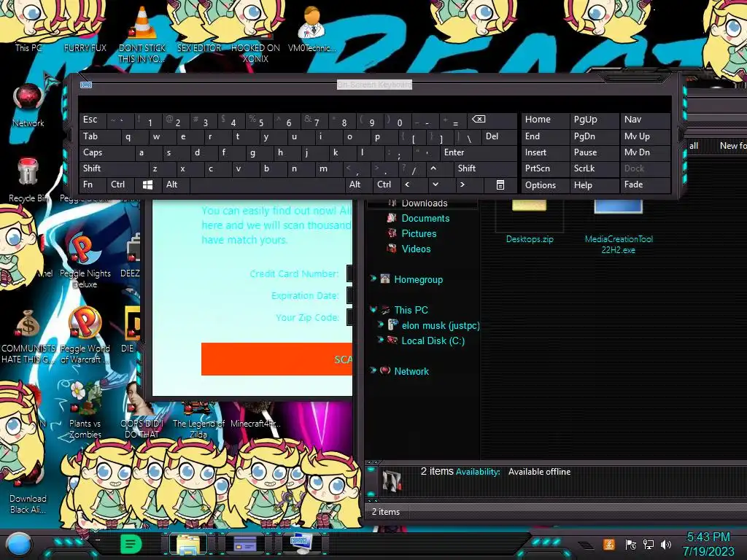Open the VMOTechnic desktop shortcut

[312, 28]
